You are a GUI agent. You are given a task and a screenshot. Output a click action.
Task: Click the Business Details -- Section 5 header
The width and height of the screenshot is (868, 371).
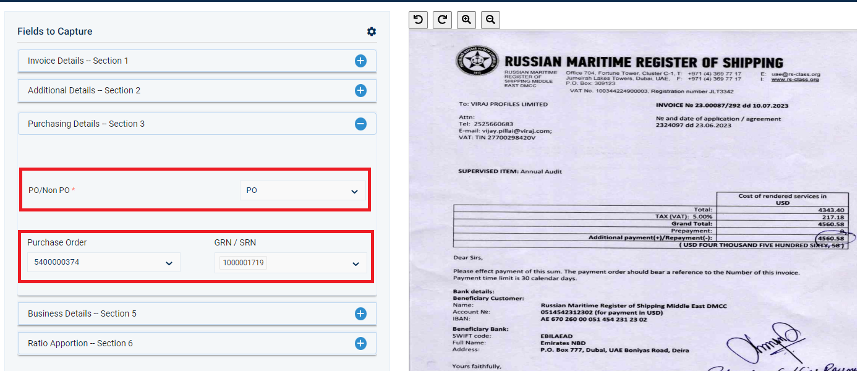(197, 314)
